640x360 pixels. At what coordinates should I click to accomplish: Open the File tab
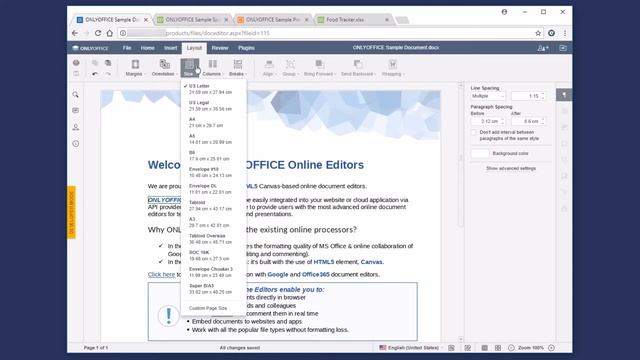coord(127,48)
